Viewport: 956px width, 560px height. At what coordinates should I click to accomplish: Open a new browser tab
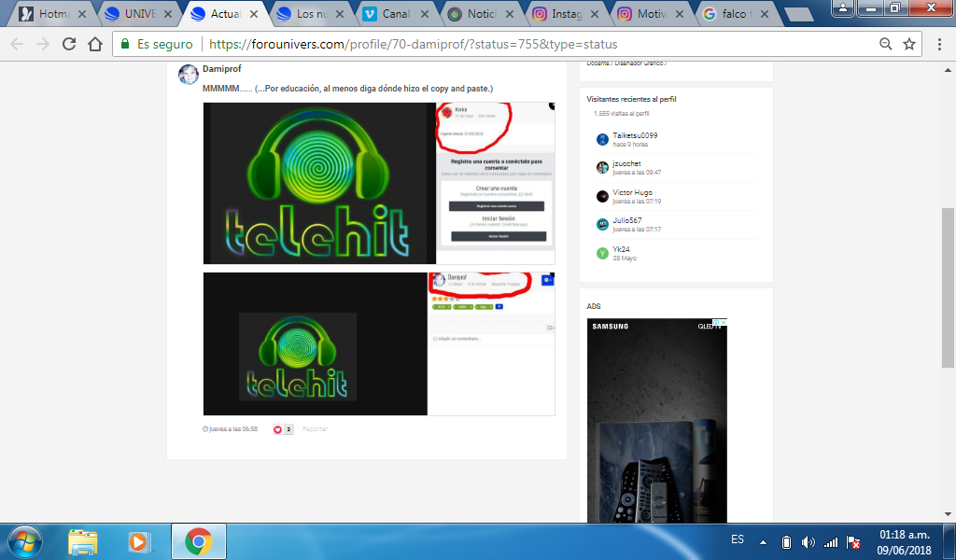(x=798, y=15)
